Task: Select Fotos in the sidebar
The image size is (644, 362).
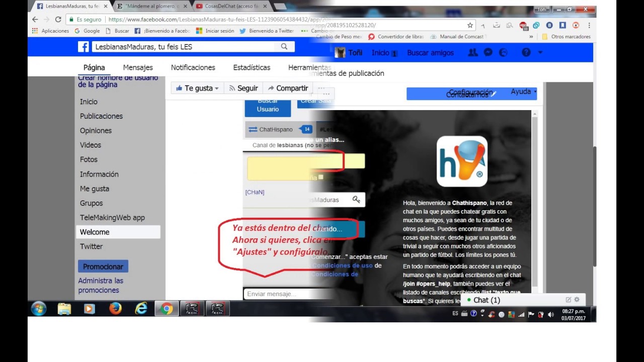Action: tap(89, 159)
